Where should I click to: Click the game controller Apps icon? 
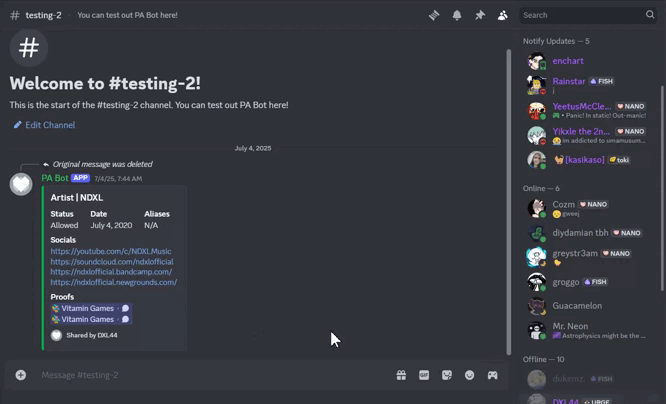(493, 375)
